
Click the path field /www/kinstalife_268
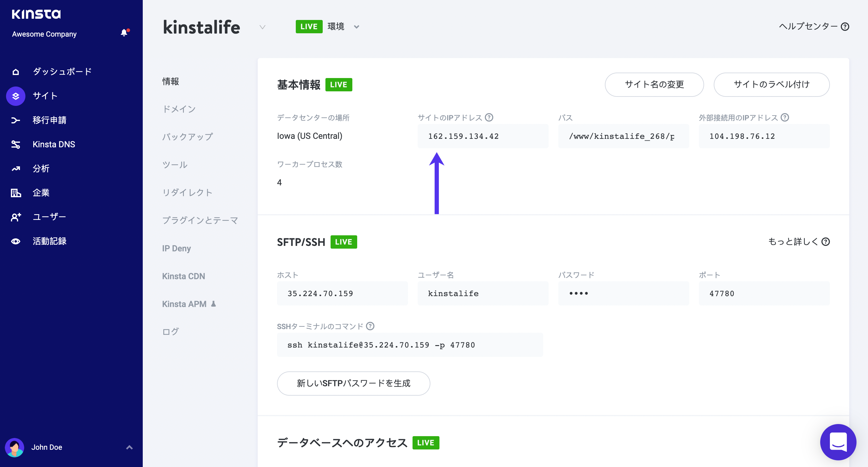pyautogui.click(x=623, y=136)
